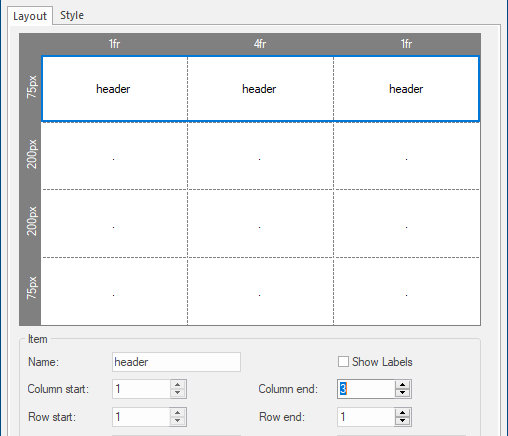Increase Row end with up arrow
508x436 pixels.
(x=402, y=413)
